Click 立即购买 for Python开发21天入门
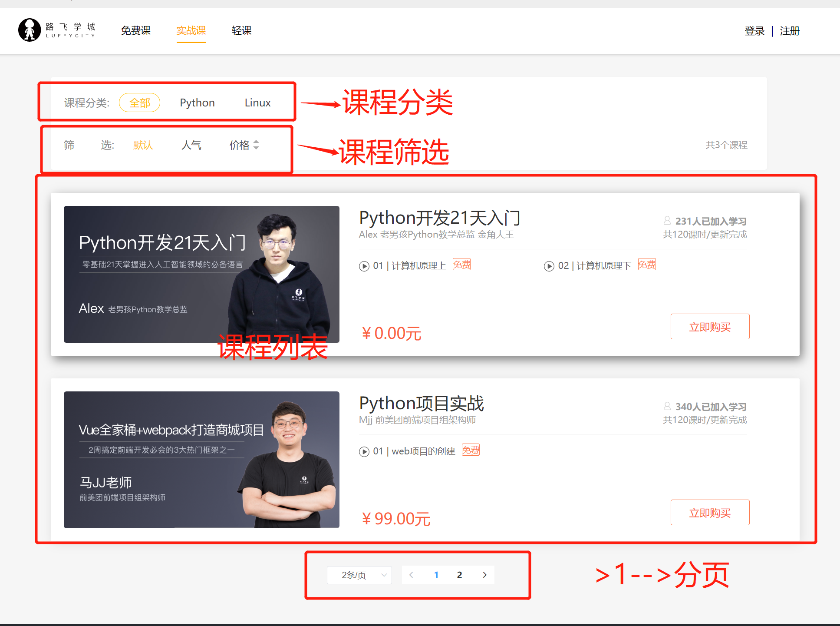Image resolution: width=840 pixels, height=626 pixels. [x=710, y=327]
